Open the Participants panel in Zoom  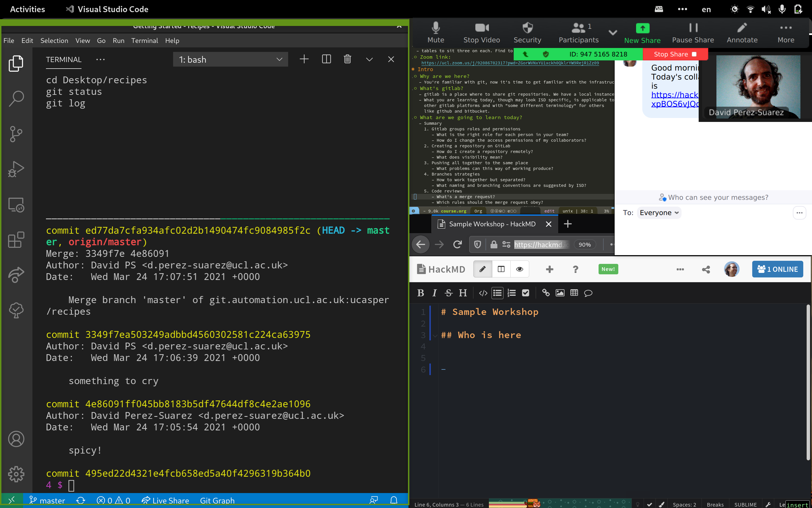coord(579,32)
